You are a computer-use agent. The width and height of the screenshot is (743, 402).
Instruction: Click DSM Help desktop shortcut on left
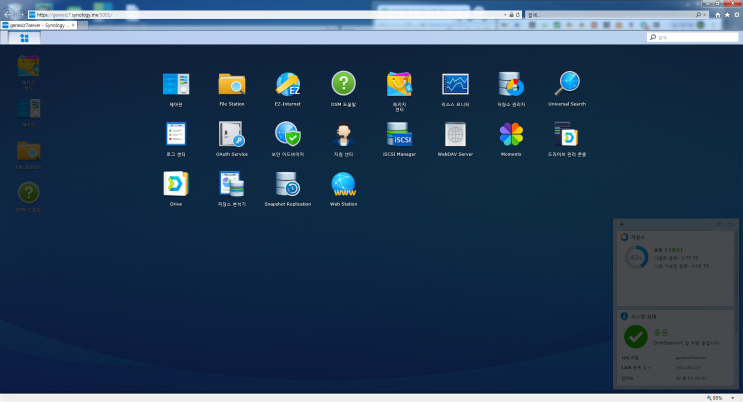pos(28,196)
